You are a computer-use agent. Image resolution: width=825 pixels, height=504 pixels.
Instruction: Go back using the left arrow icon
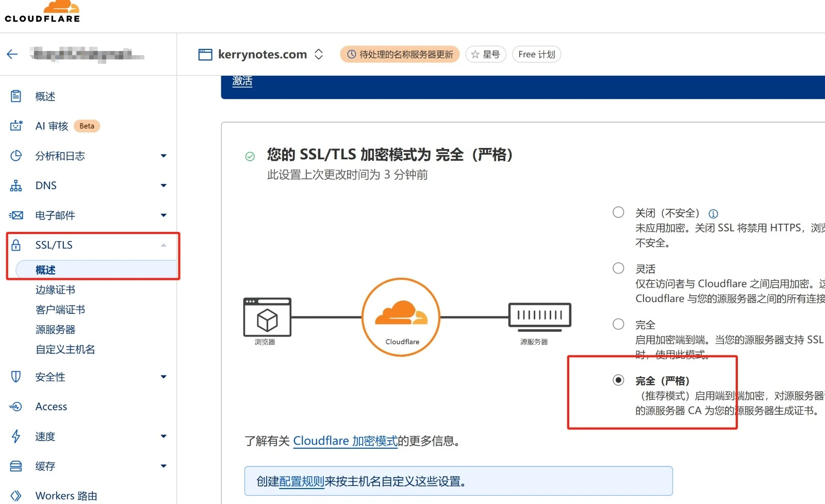pos(12,54)
